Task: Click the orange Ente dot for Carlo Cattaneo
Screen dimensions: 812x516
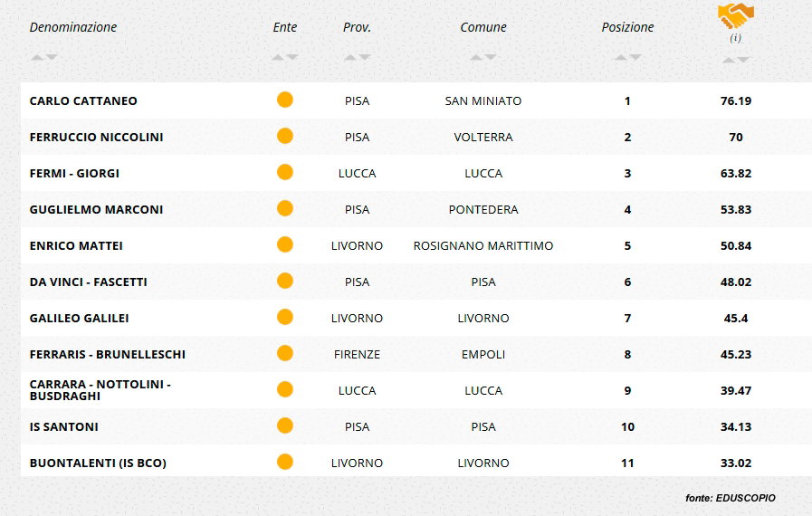Action: click(x=285, y=100)
